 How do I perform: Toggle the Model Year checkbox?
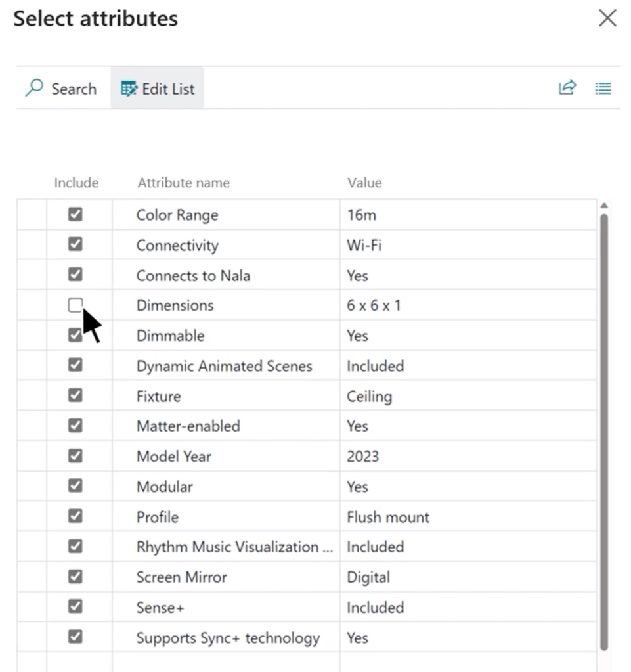76,455
